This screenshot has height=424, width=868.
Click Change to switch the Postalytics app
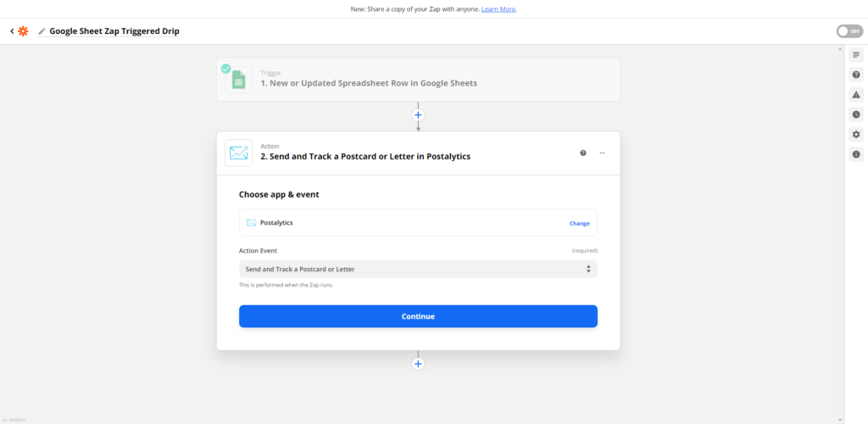pyautogui.click(x=580, y=224)
